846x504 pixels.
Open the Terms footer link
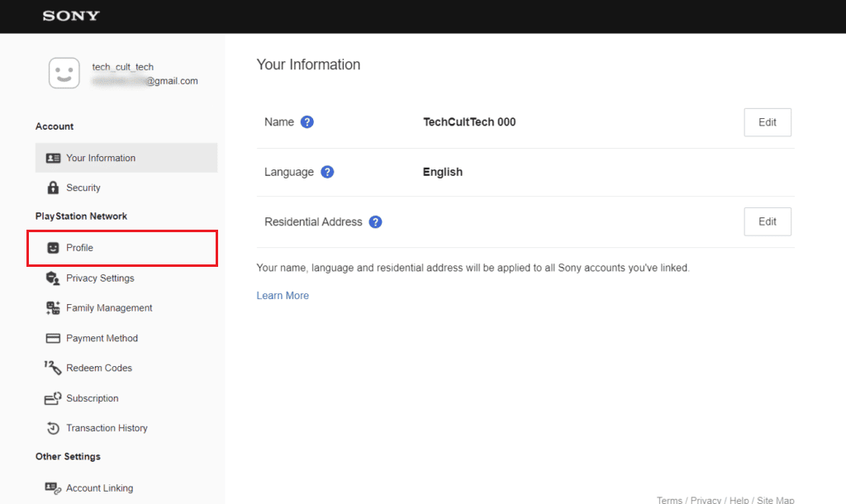[669, 500]
